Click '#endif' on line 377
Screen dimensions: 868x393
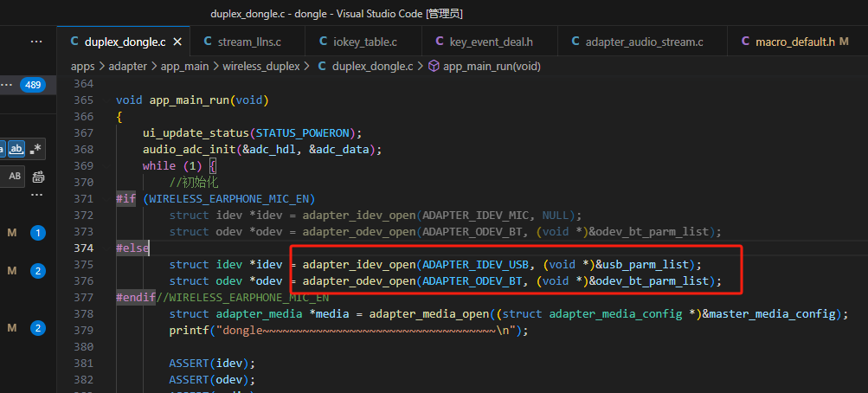[136, 298]
